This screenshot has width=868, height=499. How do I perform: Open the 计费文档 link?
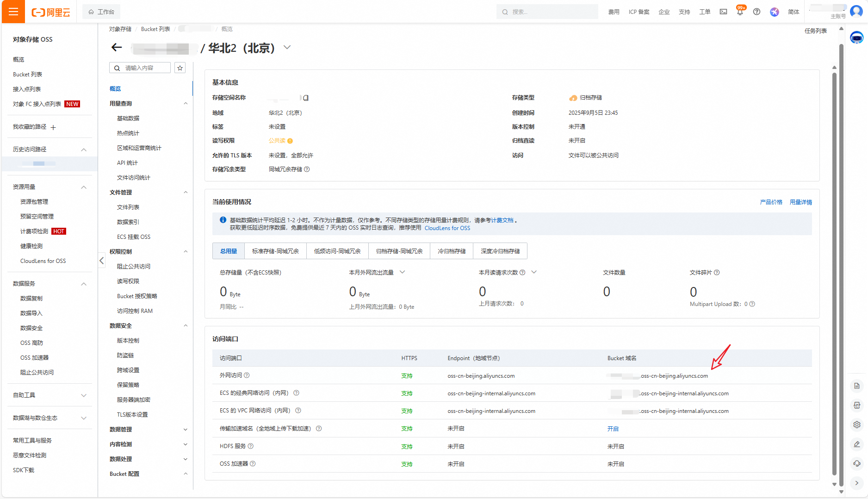[502, 220]
